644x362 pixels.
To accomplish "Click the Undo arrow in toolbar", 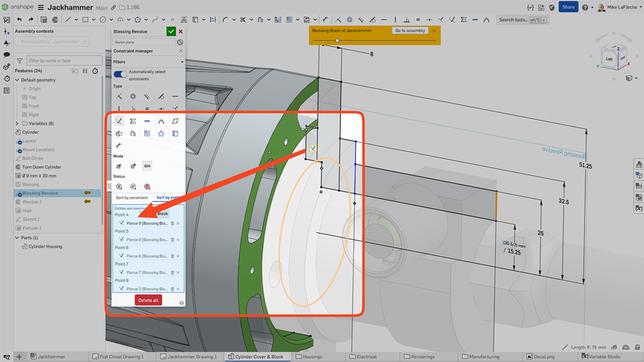I will 19,19.
